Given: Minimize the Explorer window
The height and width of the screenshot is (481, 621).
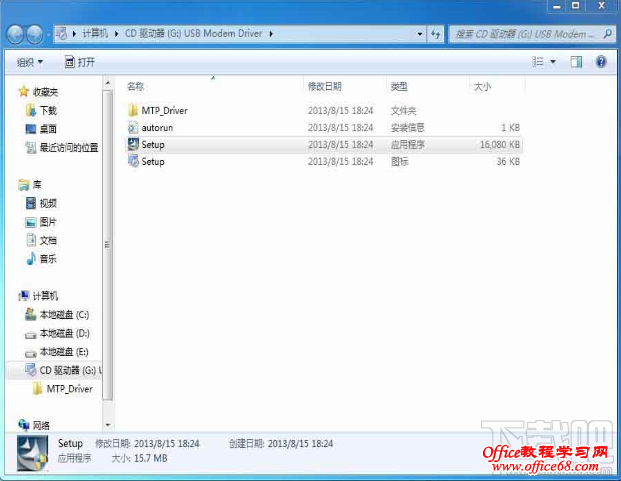Looking at the screenshot, I should [x=557, y=6].
